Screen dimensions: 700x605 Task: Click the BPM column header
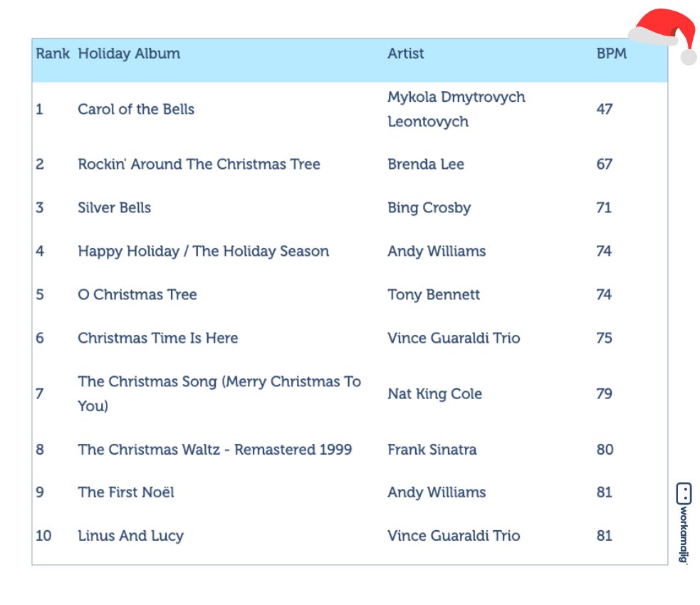612,53
